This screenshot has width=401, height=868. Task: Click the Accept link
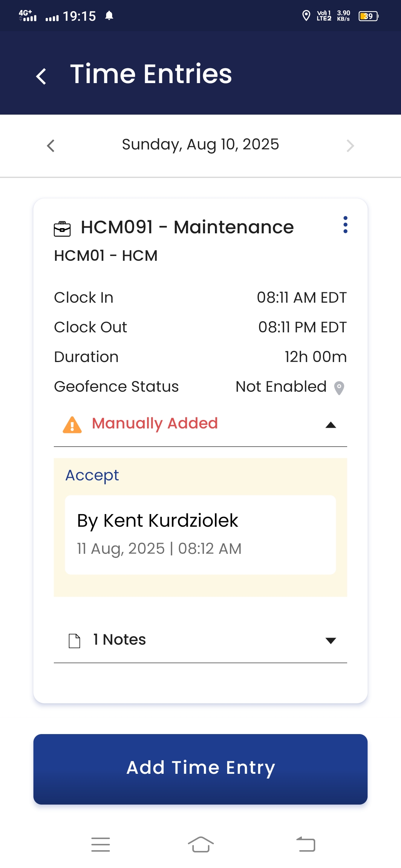(x=92, y=476)
